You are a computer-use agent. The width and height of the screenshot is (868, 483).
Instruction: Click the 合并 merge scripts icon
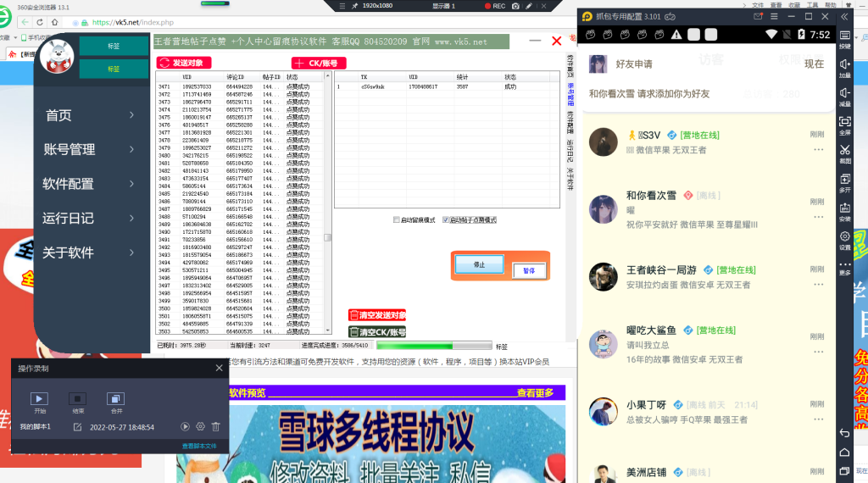[x=116, y=398]
